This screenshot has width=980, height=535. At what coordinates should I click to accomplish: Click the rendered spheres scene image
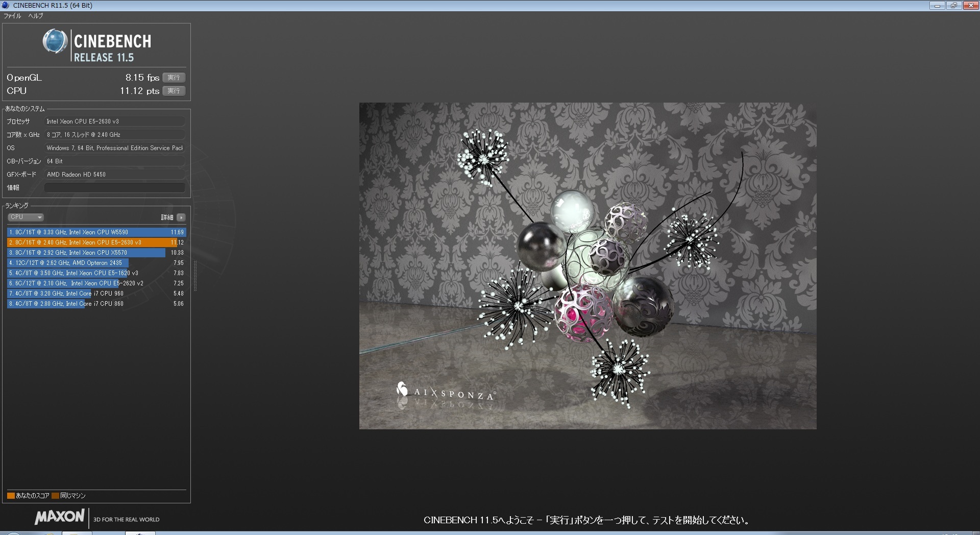tap(587, 265)
